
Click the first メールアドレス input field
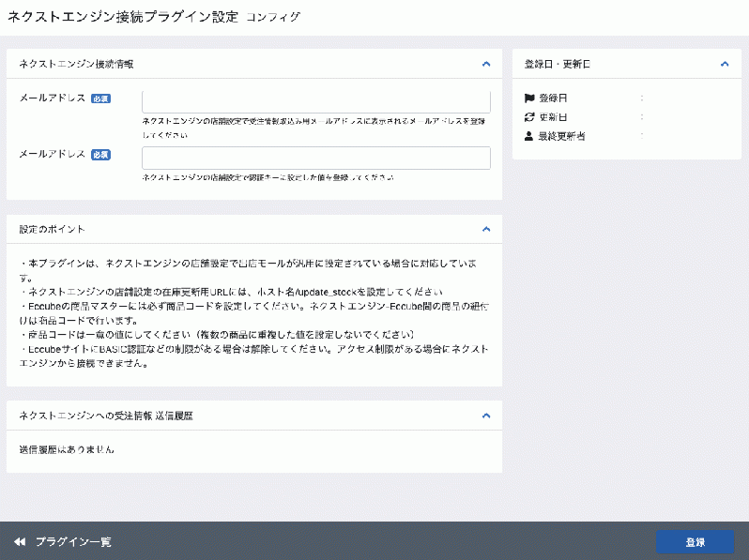pos(316,101)
